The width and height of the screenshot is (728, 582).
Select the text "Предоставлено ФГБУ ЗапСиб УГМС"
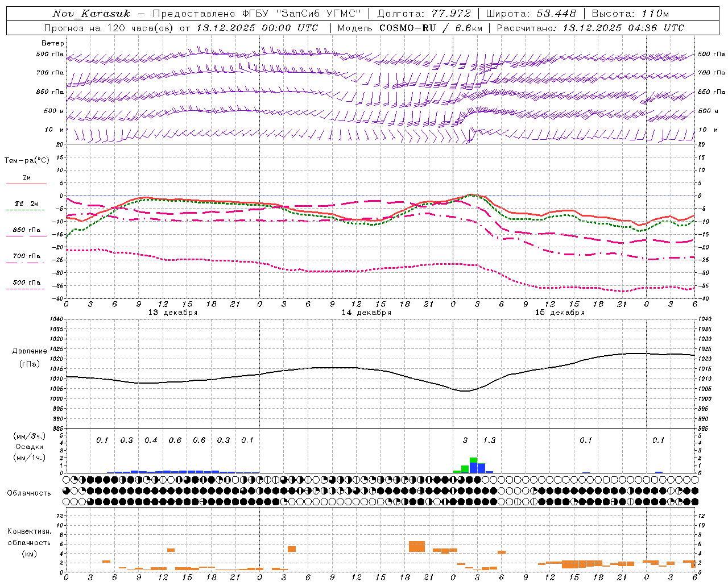coord(257,14)
